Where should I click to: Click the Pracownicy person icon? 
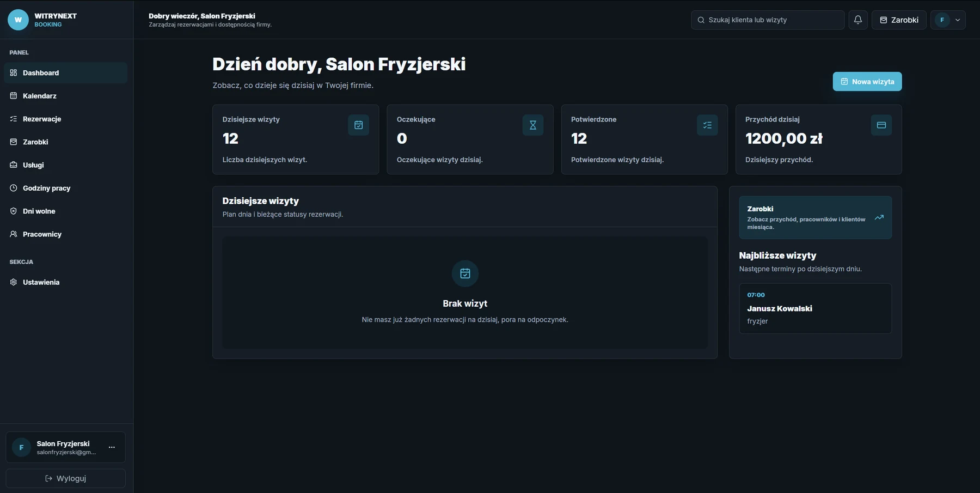[14, 234]
